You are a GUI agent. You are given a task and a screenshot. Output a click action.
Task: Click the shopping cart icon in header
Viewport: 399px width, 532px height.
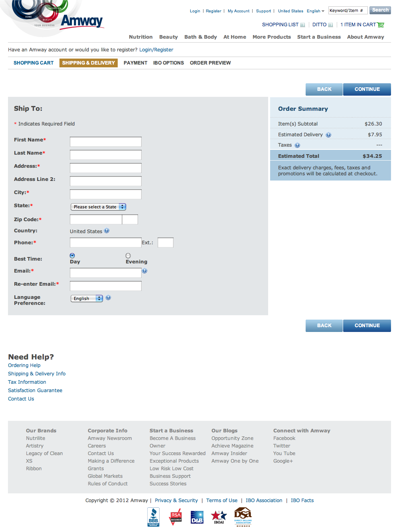(381, 24)
